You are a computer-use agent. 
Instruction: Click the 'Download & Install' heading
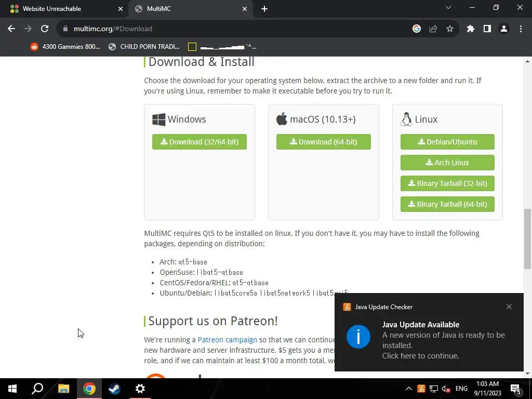click(201, 62)
